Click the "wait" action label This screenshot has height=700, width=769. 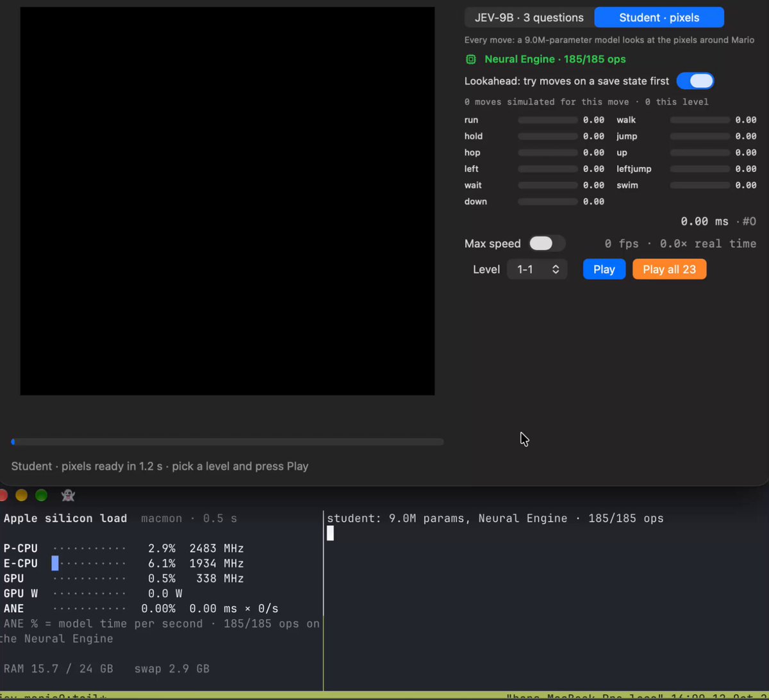[x=473, y=185]
